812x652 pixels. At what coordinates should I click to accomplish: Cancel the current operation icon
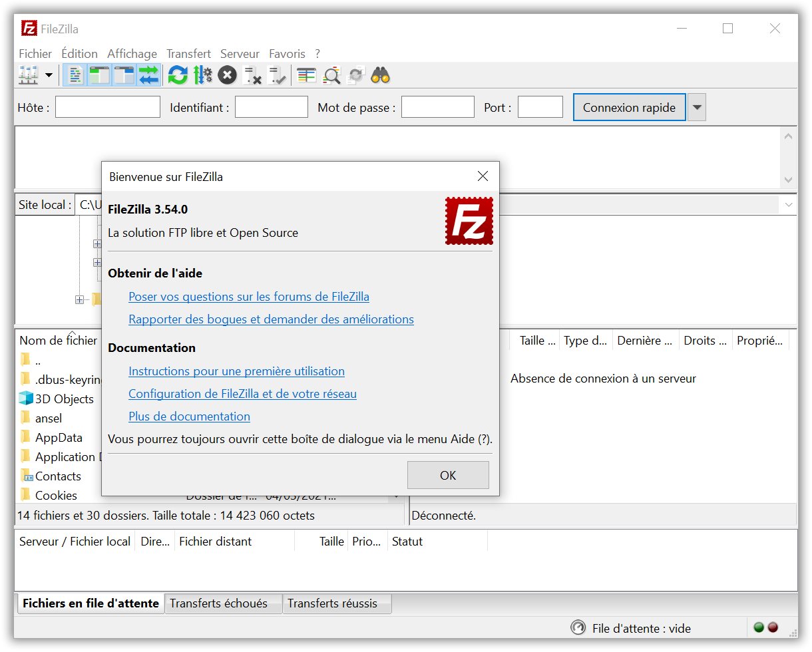[228, 75]
